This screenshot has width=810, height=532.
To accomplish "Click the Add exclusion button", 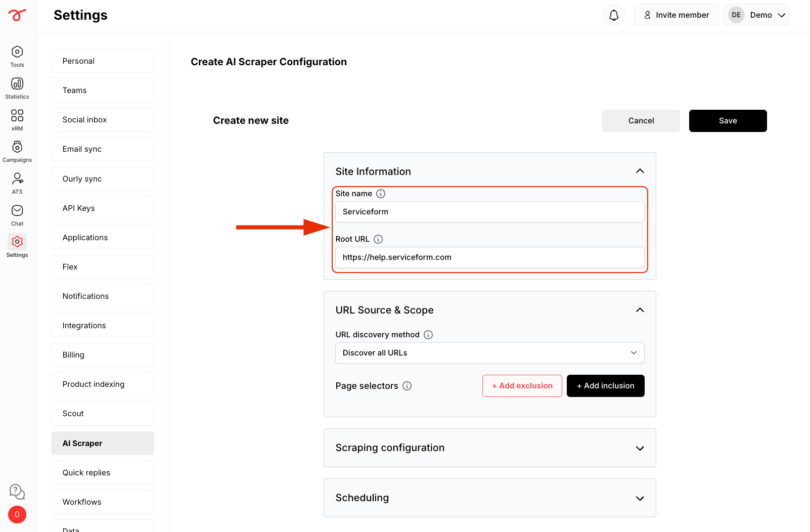I will [522, 386].
